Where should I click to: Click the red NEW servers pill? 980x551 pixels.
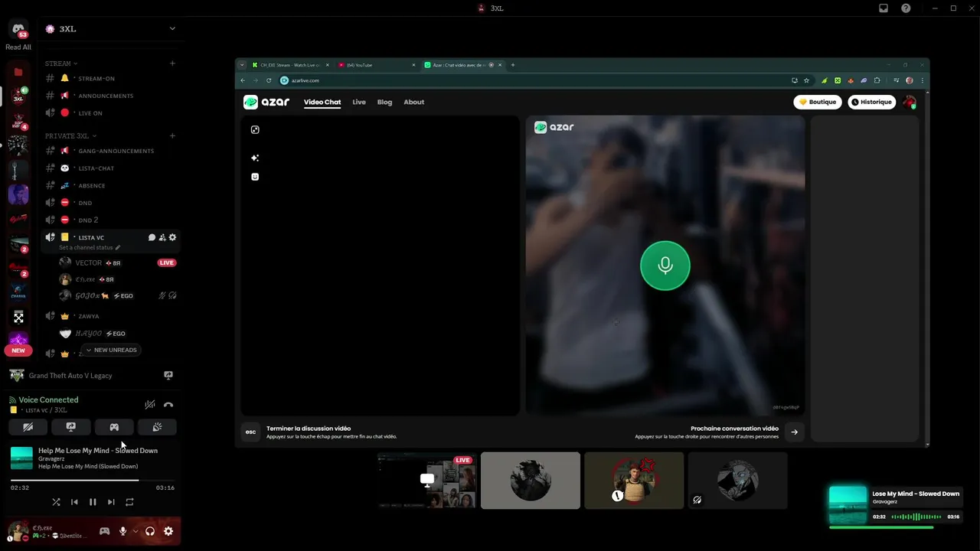click(x=18, y=350)
